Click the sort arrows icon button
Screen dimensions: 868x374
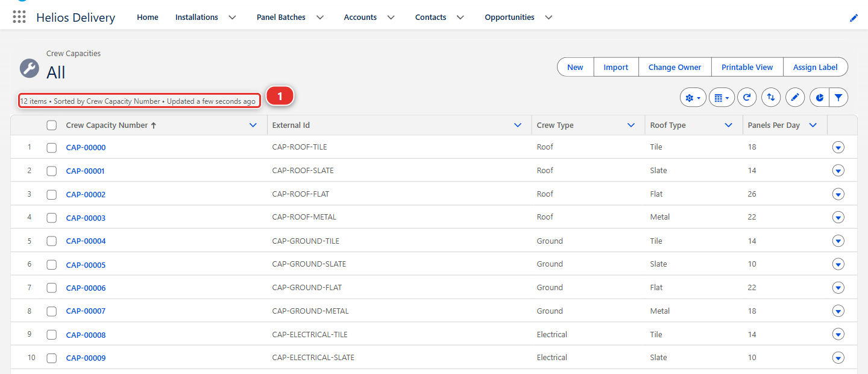pos(771,97)
